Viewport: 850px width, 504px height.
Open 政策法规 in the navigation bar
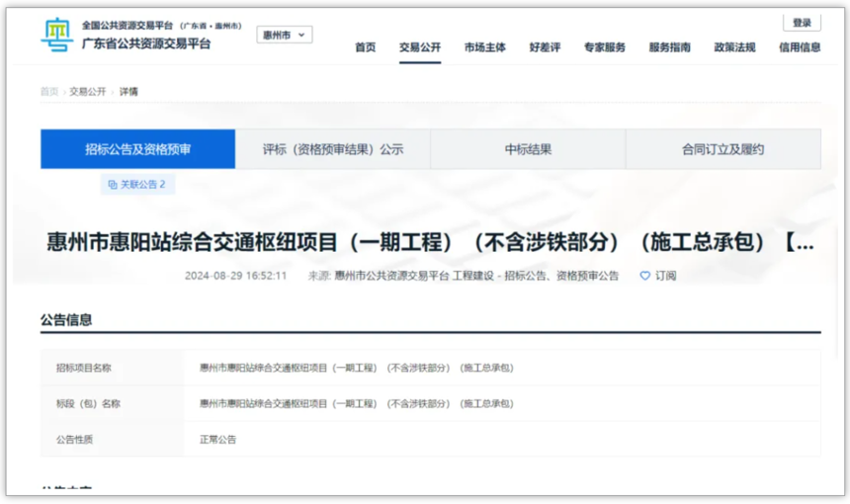734,47
